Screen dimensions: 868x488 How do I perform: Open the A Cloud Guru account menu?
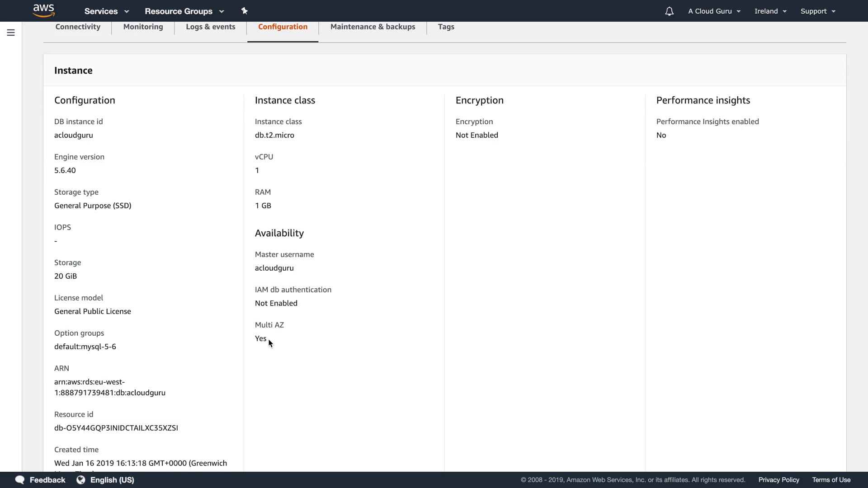pyautogui.click(x=714, y=11)
